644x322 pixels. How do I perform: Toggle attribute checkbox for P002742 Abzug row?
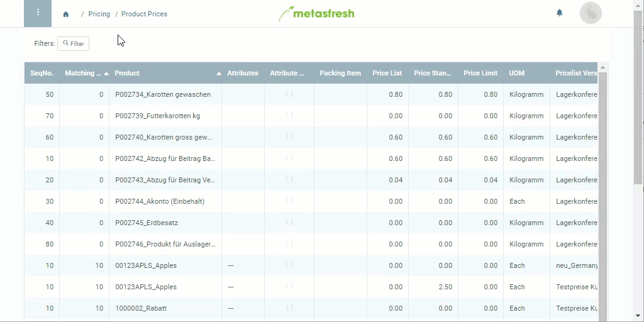click(289, 158)
